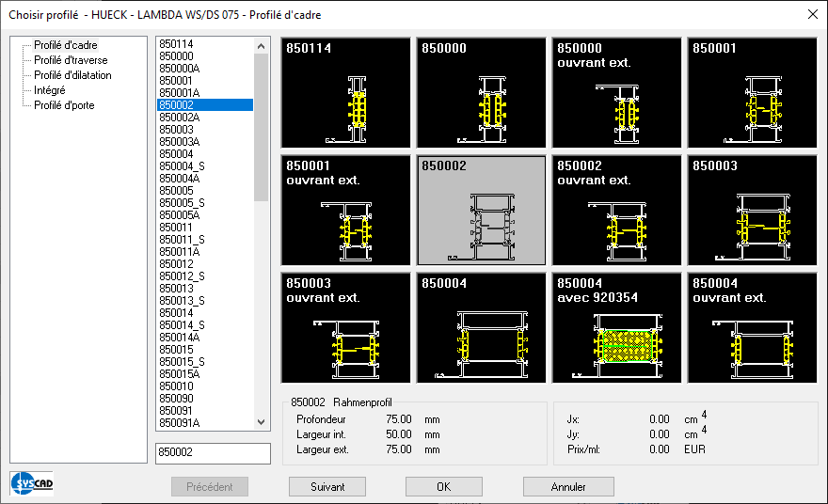Click the Annuler button
The height and width of the screenshot is (504, 828).
(x=568, y=486)
